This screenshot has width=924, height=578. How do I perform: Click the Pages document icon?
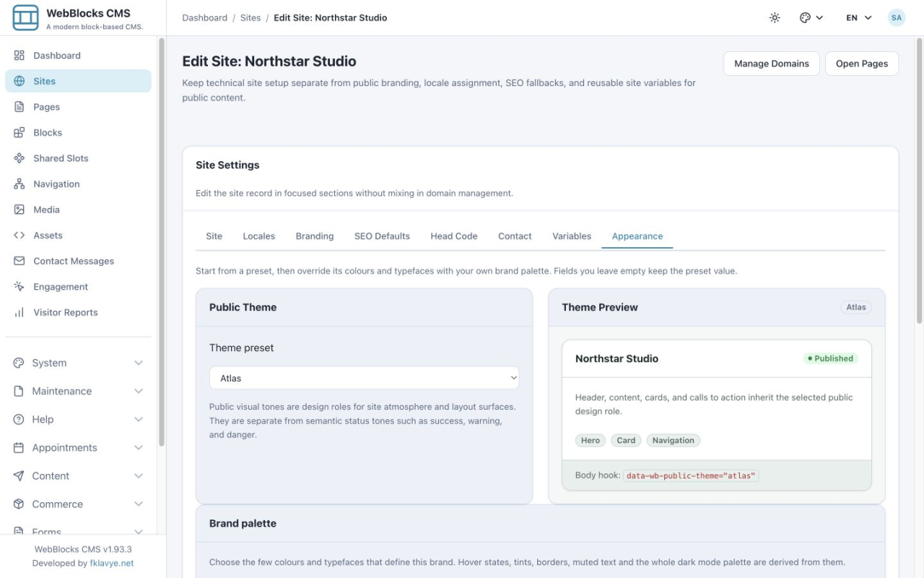[x=19, y=107]
